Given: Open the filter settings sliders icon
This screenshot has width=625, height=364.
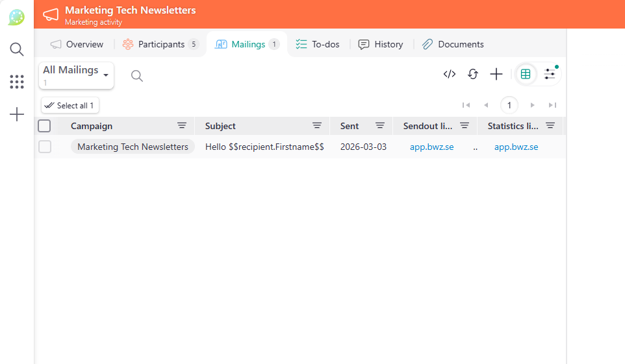Looking at the screenshot, I should pyautogui.click(x=550, y=74).
